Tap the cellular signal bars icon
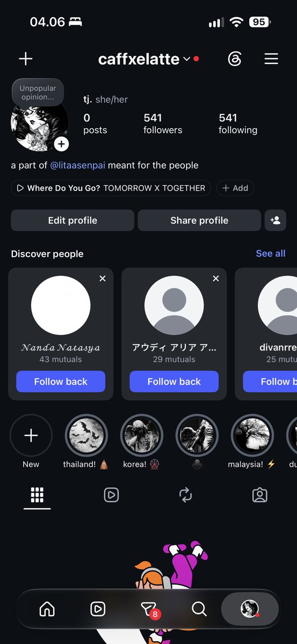297x644 pixels. 215,22
